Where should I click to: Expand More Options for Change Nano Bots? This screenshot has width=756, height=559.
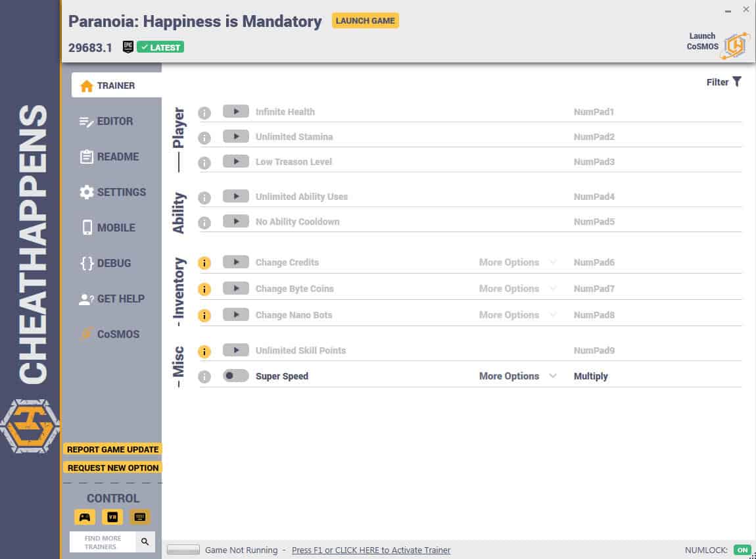(x=517, y=315)
